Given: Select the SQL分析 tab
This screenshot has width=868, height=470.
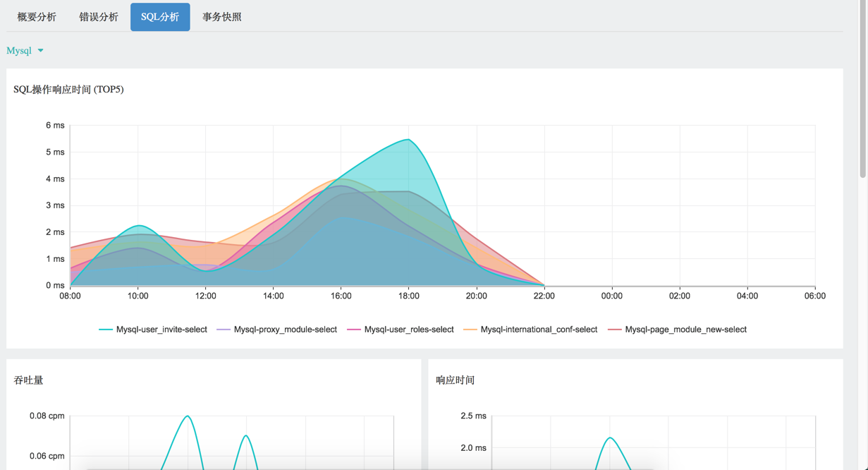Looking at the screenshot, I should [160, 17].
